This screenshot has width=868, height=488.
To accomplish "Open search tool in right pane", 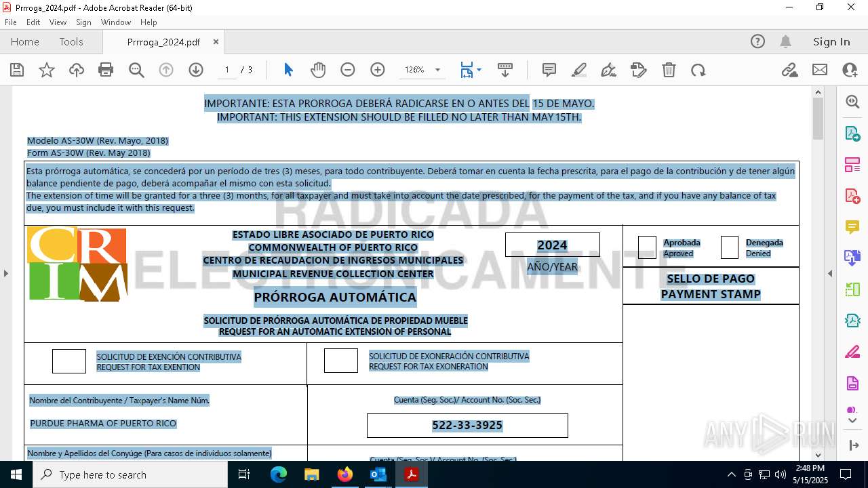I will [x=852, y=102].
